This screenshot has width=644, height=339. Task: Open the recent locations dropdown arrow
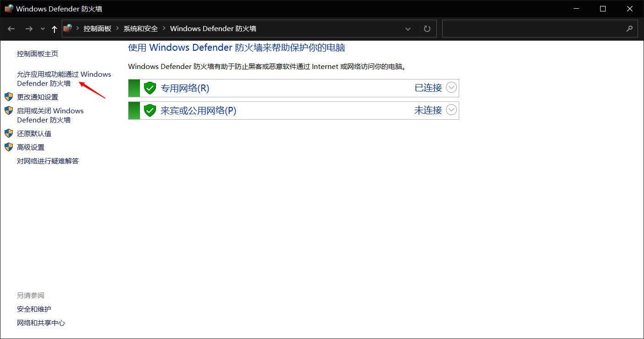tap(43, 29)
